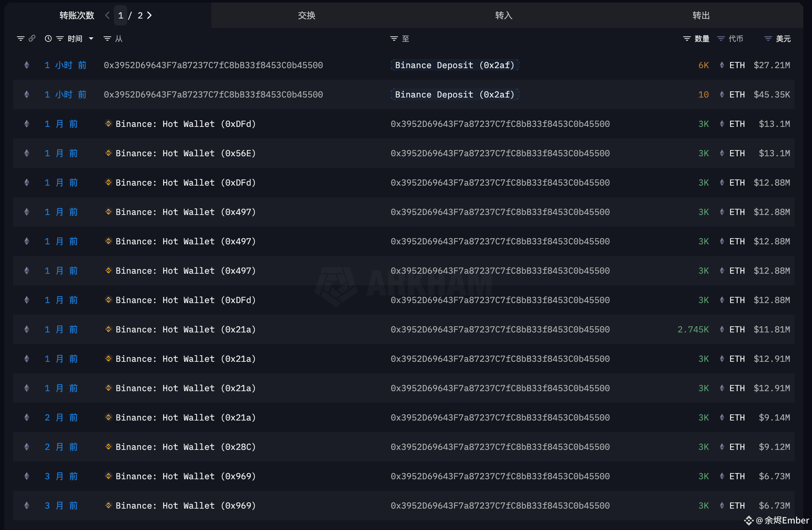Go to next page of transfers
Screen dimensions: 812x530
pos(149,15)
